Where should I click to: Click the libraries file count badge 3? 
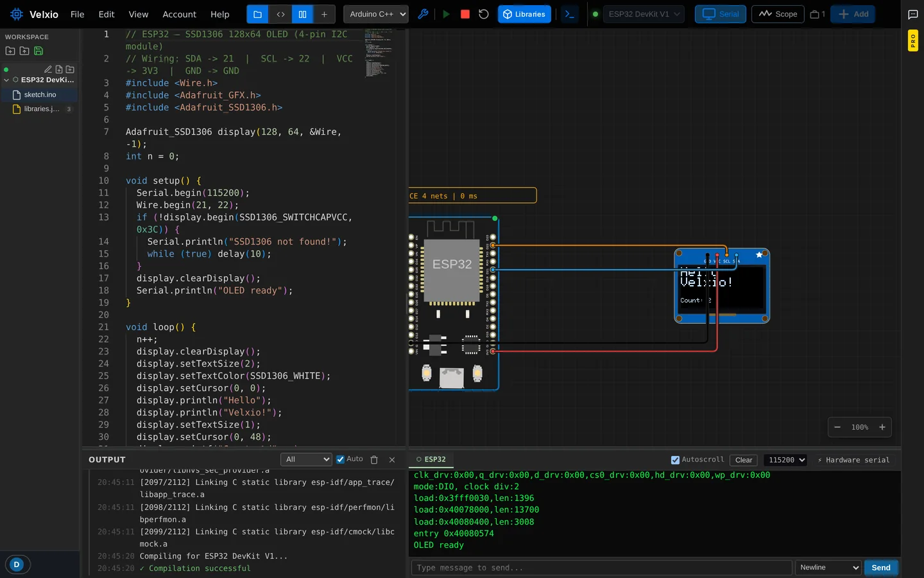point(69,109)
